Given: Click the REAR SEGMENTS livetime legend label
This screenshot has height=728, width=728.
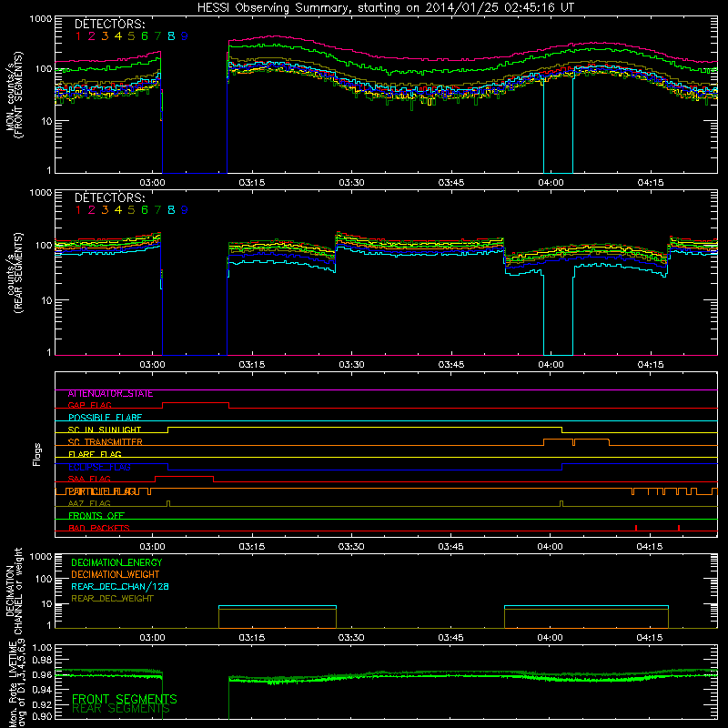Looking at the screenshot, I should pos(121,709).
